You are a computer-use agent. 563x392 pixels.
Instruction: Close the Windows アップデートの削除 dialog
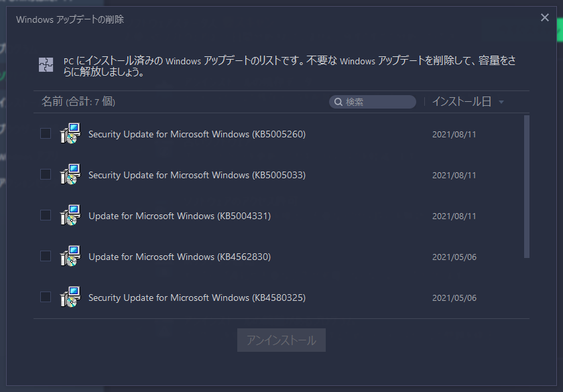pos(545,18)
